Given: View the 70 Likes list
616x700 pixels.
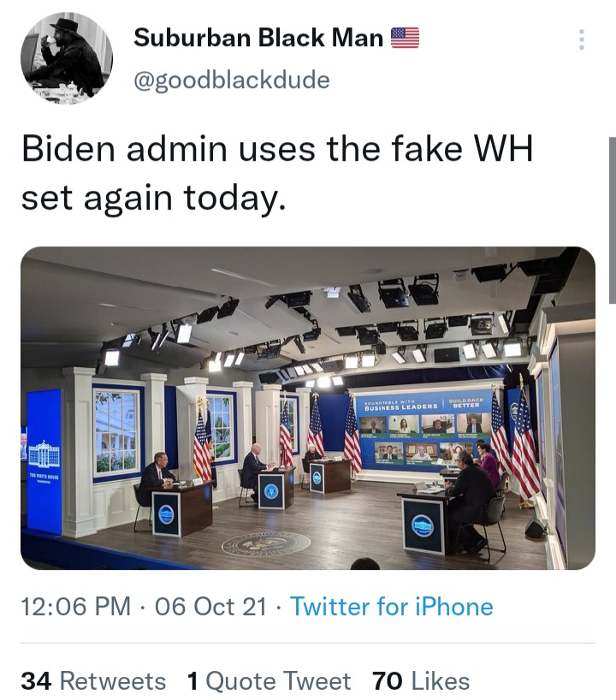Looking at the screenshot, I should [421, 681].
